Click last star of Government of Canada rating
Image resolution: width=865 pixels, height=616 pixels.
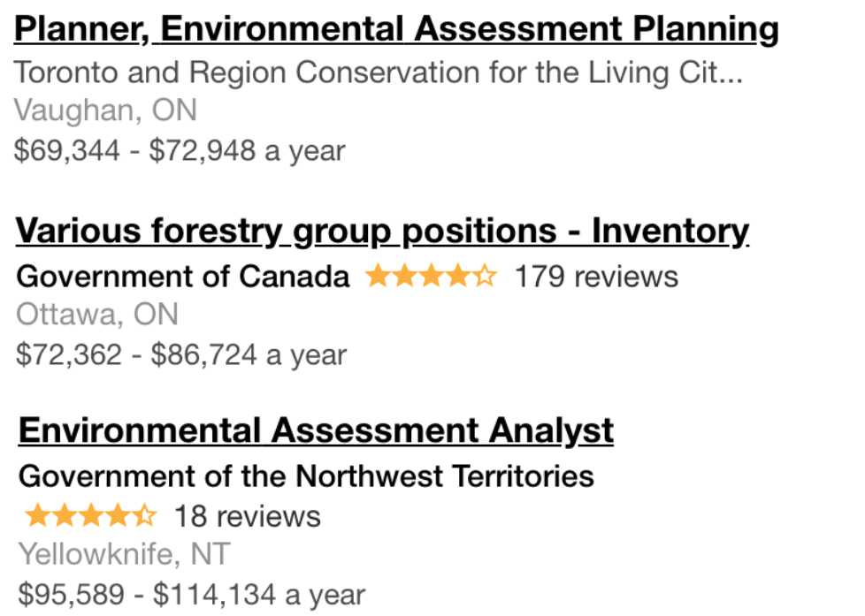486,277
